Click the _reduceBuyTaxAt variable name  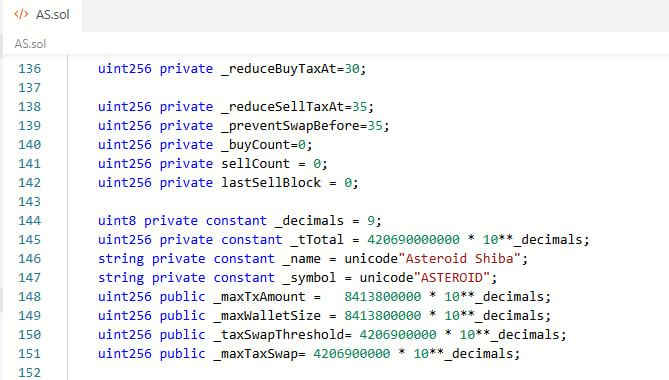point(279,69)
